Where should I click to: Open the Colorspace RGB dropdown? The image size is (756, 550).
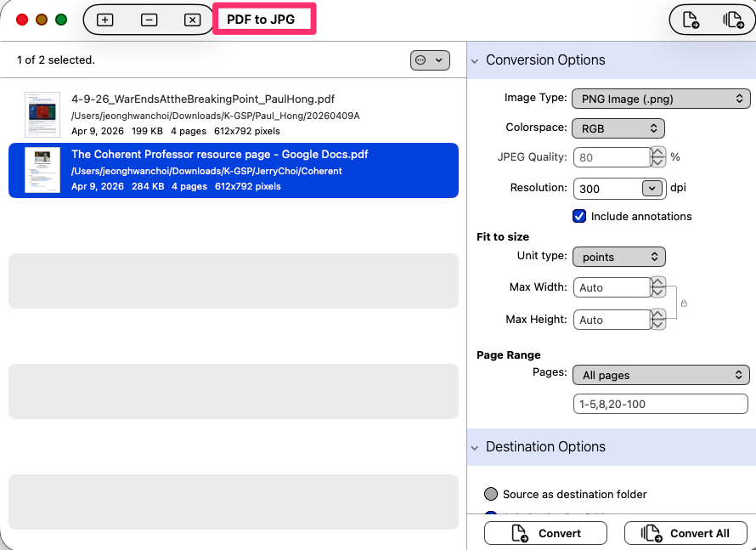coord(618,128)
